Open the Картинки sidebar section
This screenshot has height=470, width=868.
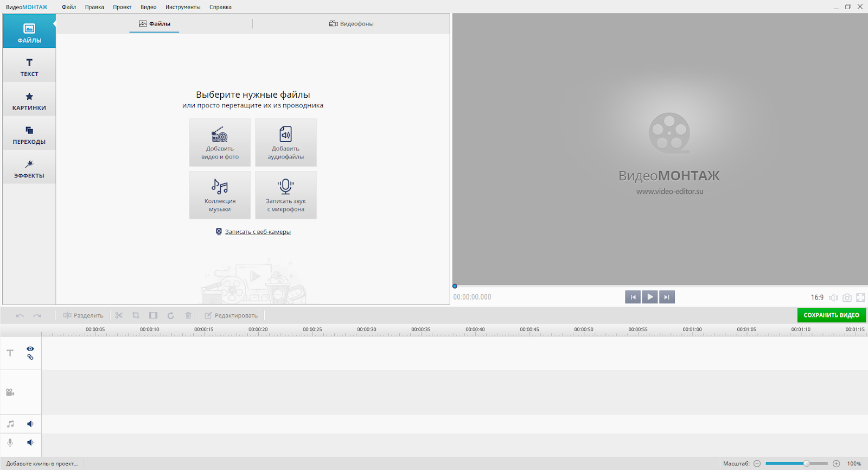pos(29,99)
